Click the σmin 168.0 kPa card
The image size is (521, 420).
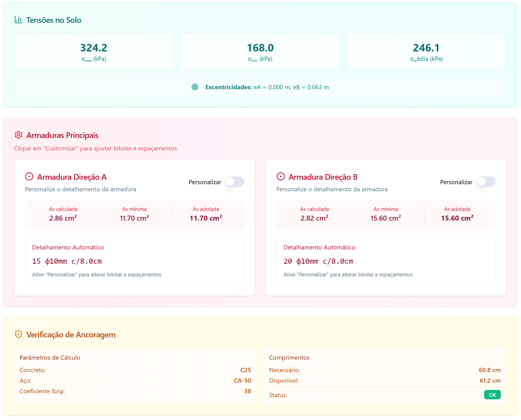(x=260, y=51)
